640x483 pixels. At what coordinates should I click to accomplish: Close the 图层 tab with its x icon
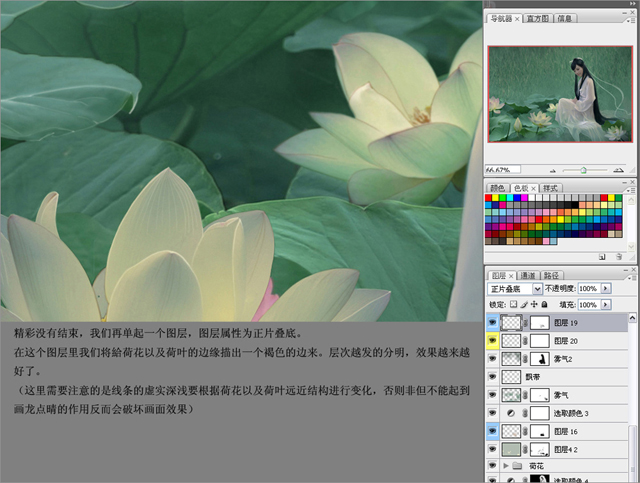511,276
